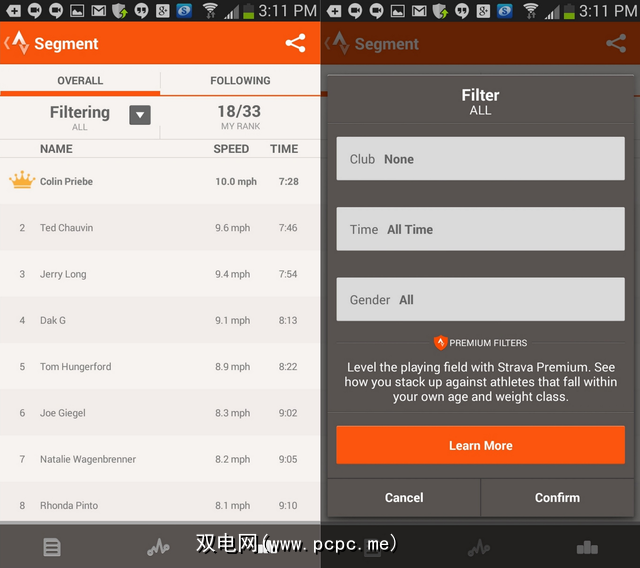
Task: Tap the Google+ icon in left status bar
Action: (x=162, y=11)
